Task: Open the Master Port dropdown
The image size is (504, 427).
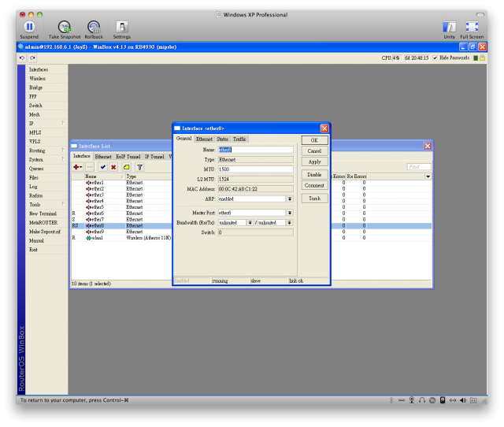Action: click(290, 213)
